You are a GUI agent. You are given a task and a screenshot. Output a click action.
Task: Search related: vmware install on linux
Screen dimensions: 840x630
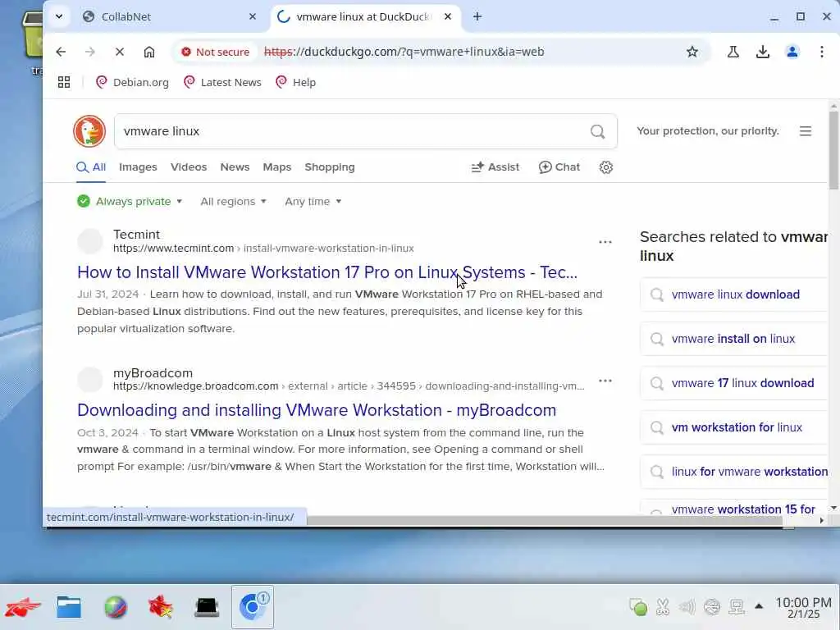point(734,339)
